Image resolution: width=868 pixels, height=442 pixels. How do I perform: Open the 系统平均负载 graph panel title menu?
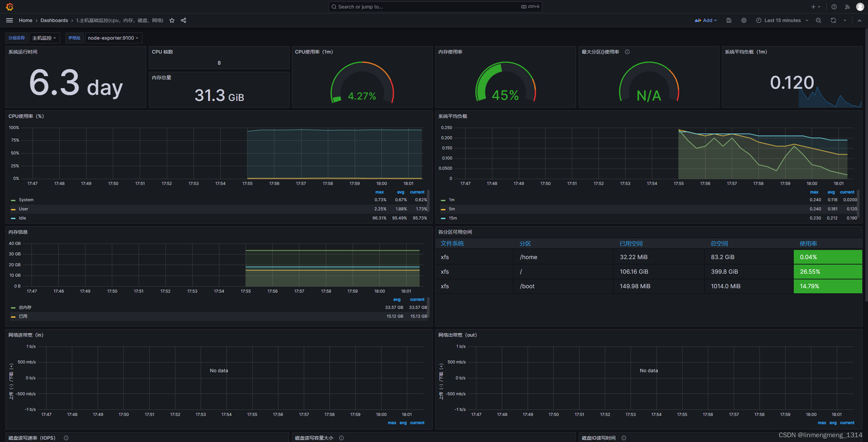coord(453,116)
